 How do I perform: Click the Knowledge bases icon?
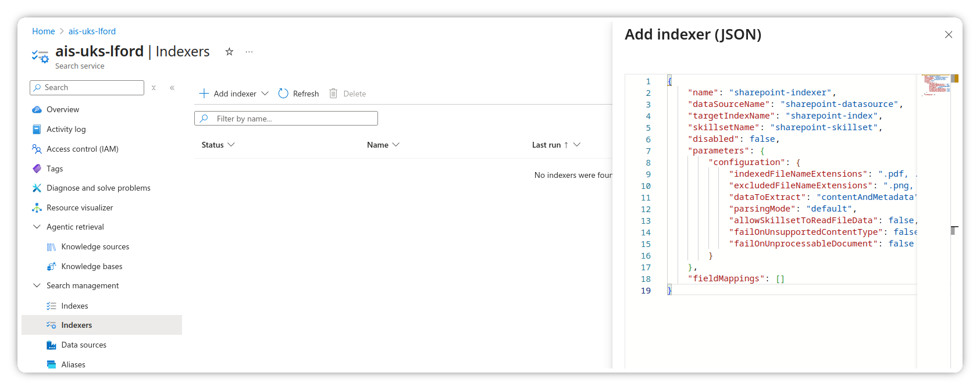coord(51,266)
